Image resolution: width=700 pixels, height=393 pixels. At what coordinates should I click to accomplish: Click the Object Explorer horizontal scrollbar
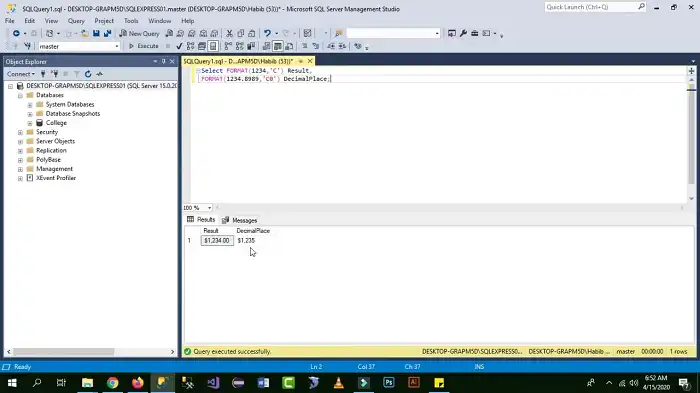91,352
